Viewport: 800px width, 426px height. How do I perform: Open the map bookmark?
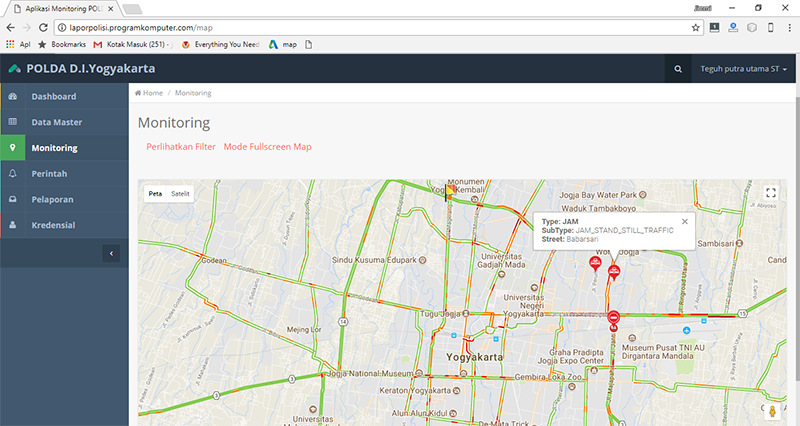(283, 44)
